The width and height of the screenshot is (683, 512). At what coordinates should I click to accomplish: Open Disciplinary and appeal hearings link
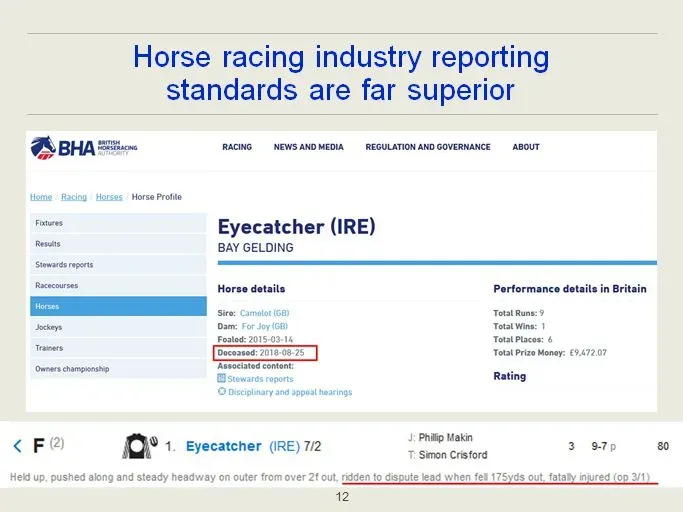click(290, 392)
